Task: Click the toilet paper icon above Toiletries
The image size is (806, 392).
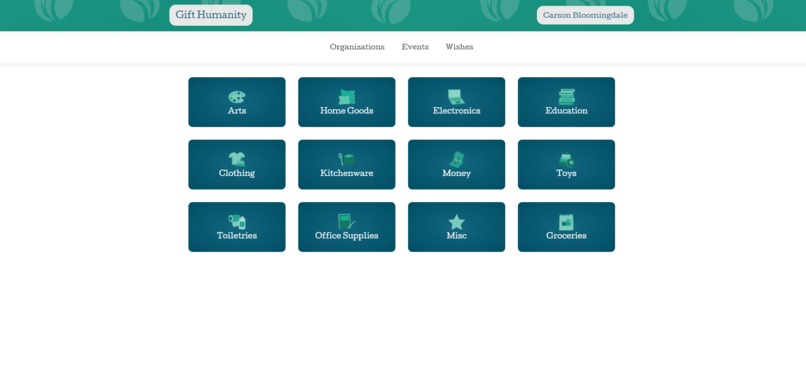Action: pos(236,221)
